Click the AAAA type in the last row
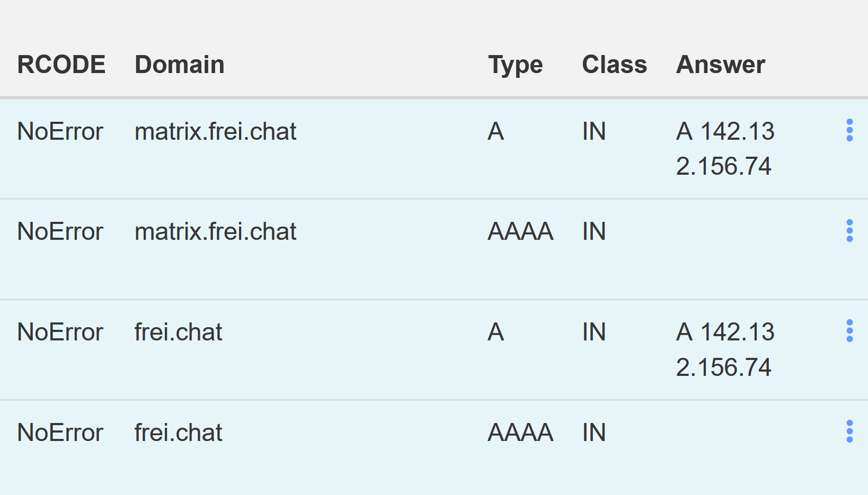 point(520,433)
